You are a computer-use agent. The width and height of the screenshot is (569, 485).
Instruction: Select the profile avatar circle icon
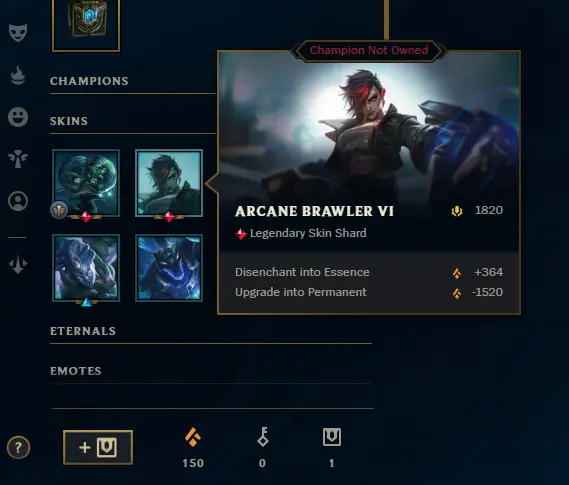18,201
